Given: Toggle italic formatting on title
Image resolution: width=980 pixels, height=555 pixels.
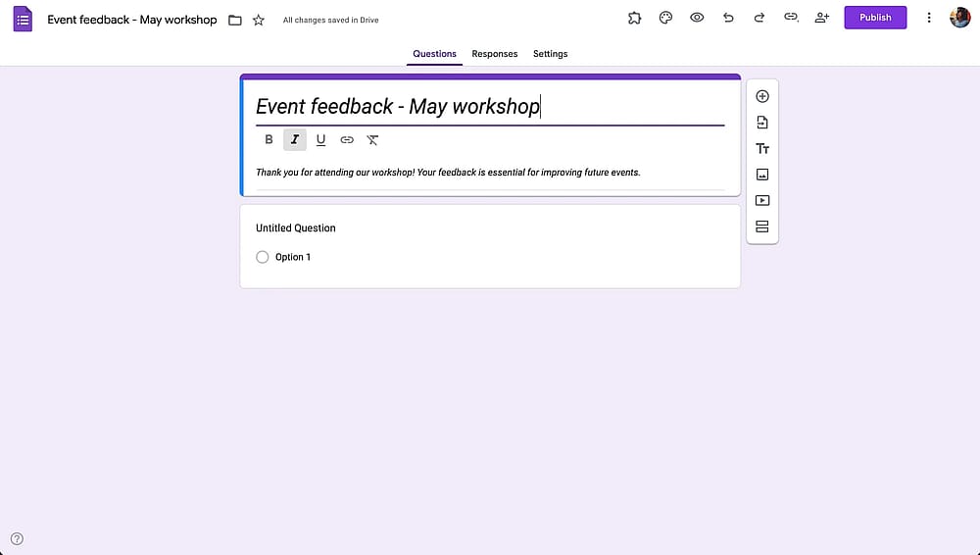Looking at the screenshot, I should click(295, 139).
